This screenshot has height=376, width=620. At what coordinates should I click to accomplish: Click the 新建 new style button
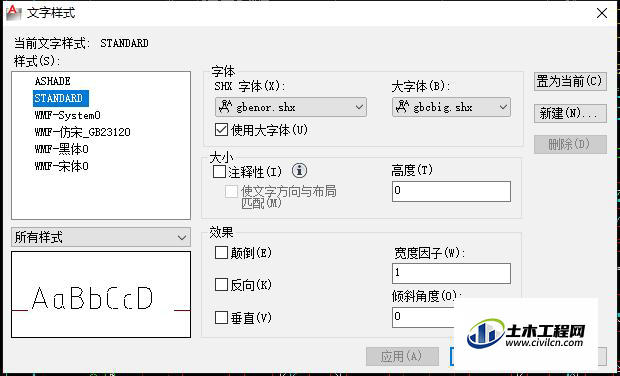570,113
